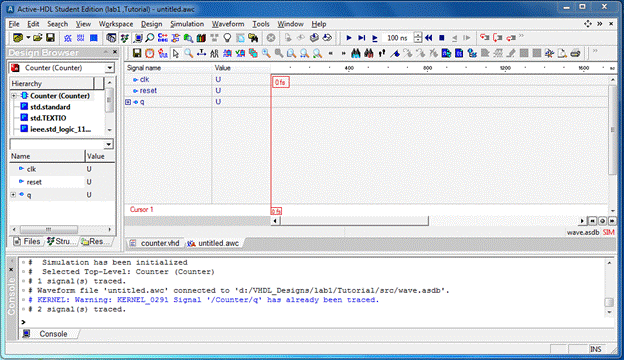Click the second binoculars icon with red mark

369,53
